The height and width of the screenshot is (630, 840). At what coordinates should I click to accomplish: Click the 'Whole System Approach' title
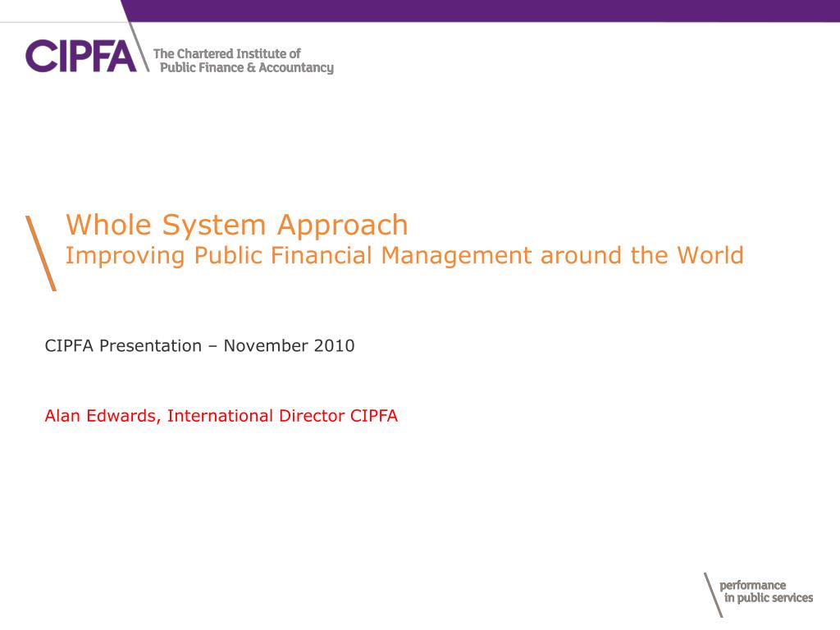pyautogui.click(x=237, y=225)
